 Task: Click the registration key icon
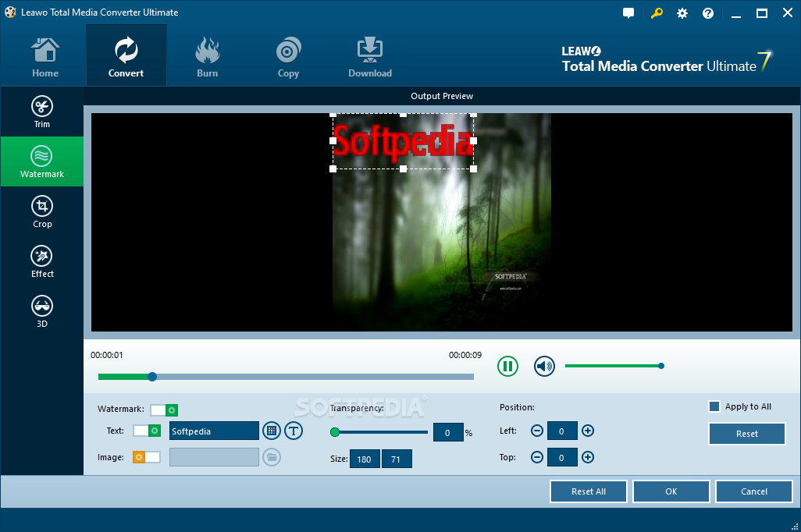(657, 13)
